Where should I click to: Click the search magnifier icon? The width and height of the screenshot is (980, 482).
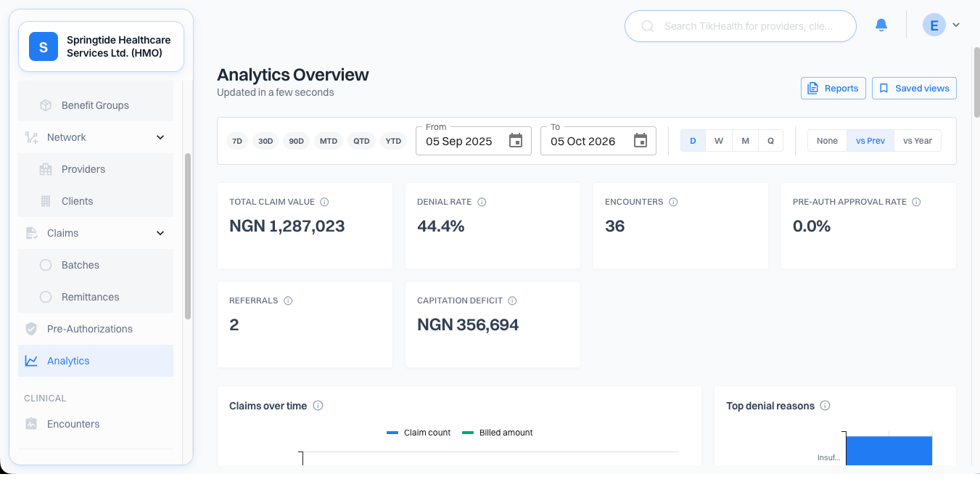648,26
